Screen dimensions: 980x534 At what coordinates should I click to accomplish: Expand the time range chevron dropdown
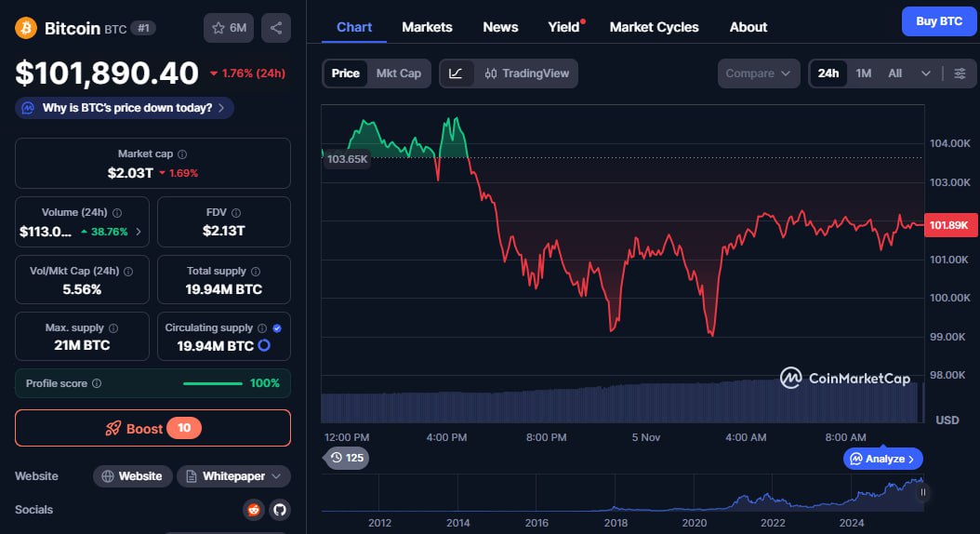[x=926, y=73]
